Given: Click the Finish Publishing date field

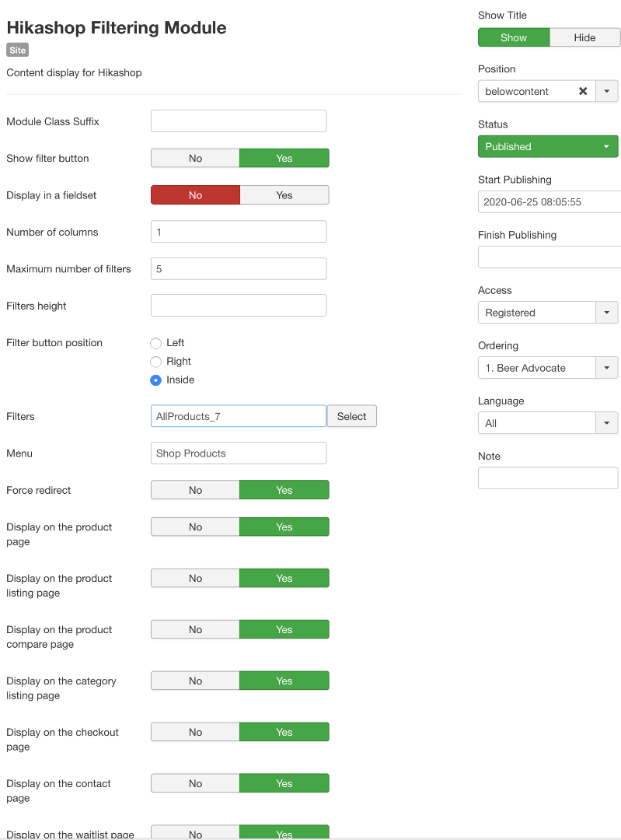Looking at the screenshot, I should [549, 257].
